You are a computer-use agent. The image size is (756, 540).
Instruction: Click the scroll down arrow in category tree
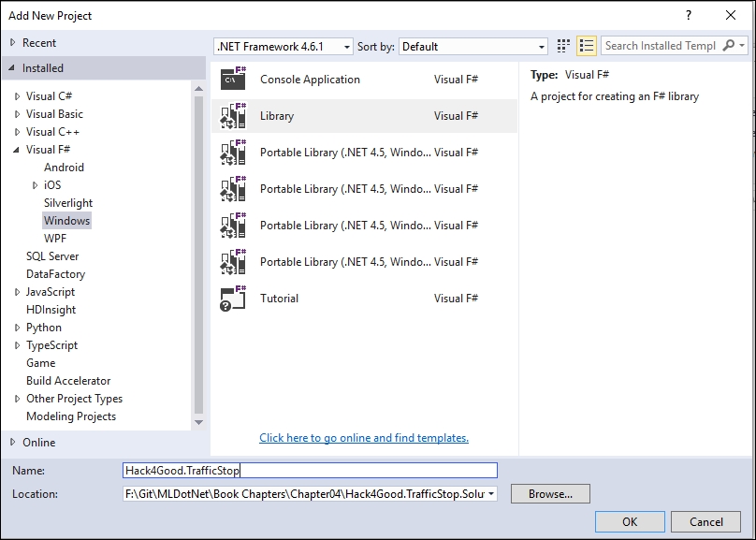[198, 422]
